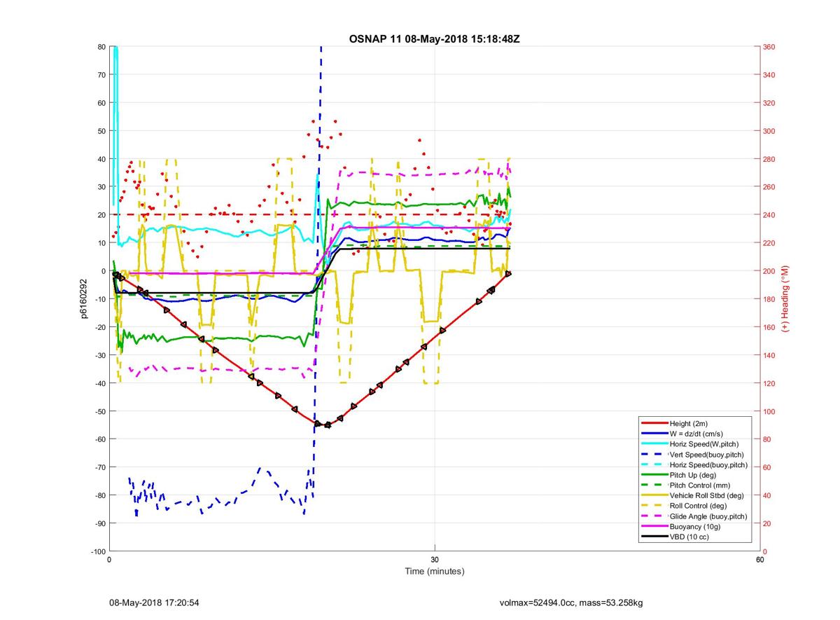Image resolution: width=840 pixels, height=620 pixels.
Task: Select the 220 heading tick label
Action: click(x=770, y=243)
